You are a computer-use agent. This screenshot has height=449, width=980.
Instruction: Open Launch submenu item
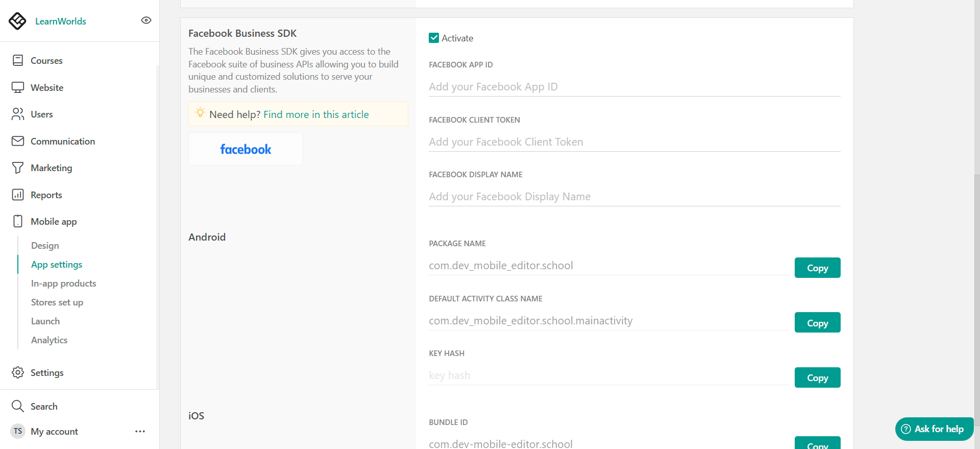pyautogui.click(x=45, y=321)
